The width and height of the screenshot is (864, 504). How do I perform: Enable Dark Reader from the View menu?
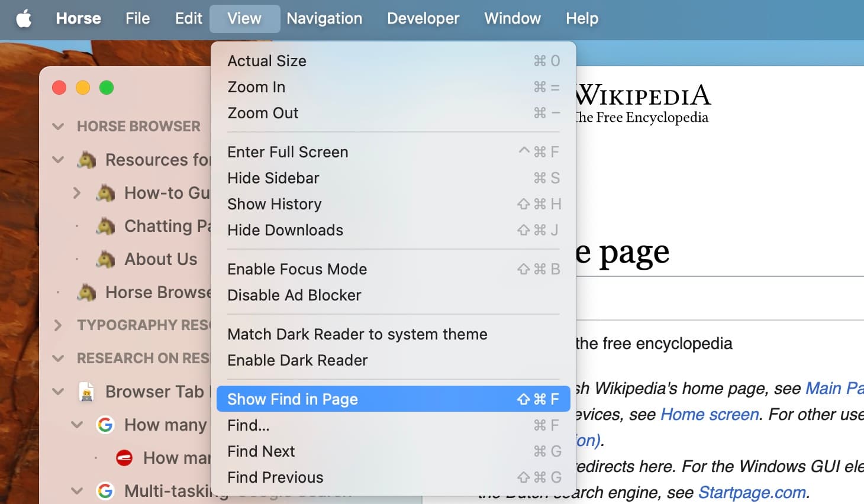298,360
